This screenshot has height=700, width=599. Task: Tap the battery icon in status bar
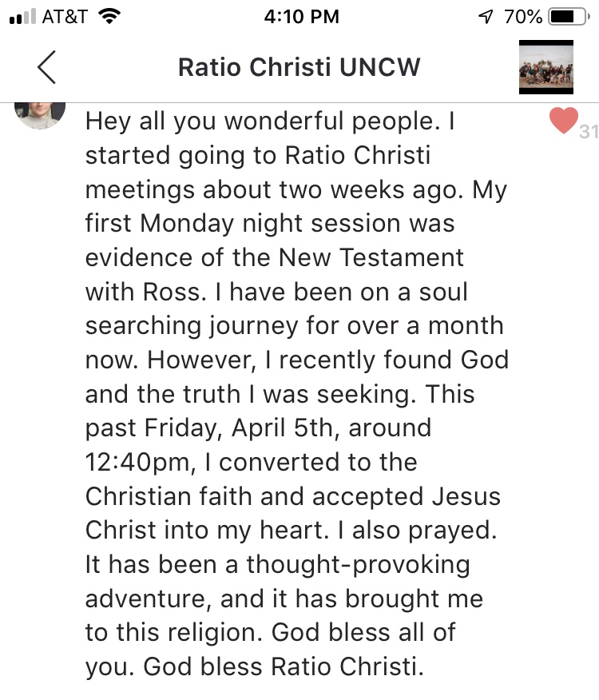tap(569, 17)
